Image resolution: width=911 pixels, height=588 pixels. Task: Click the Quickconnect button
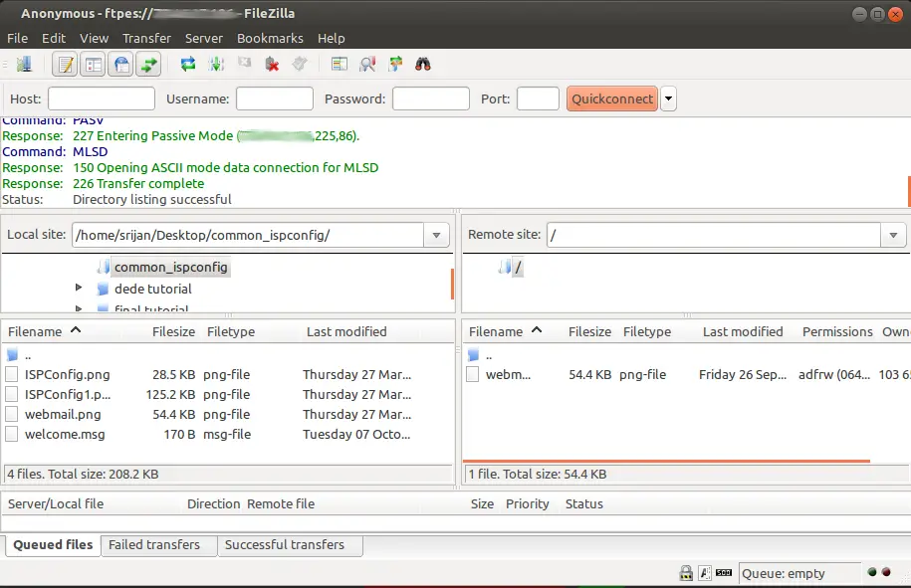click(x=611, y=98)
